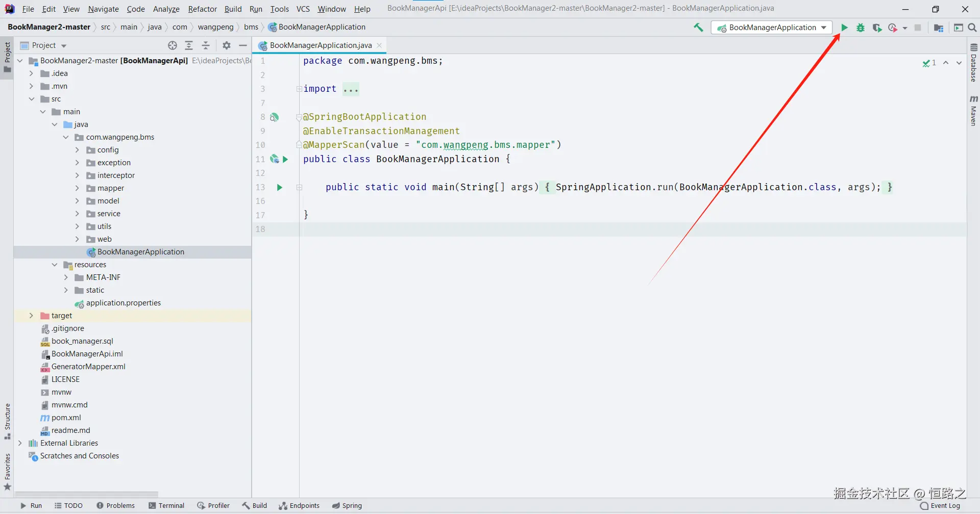Run with Coverage icon in toolbar

tap(877, 28)
